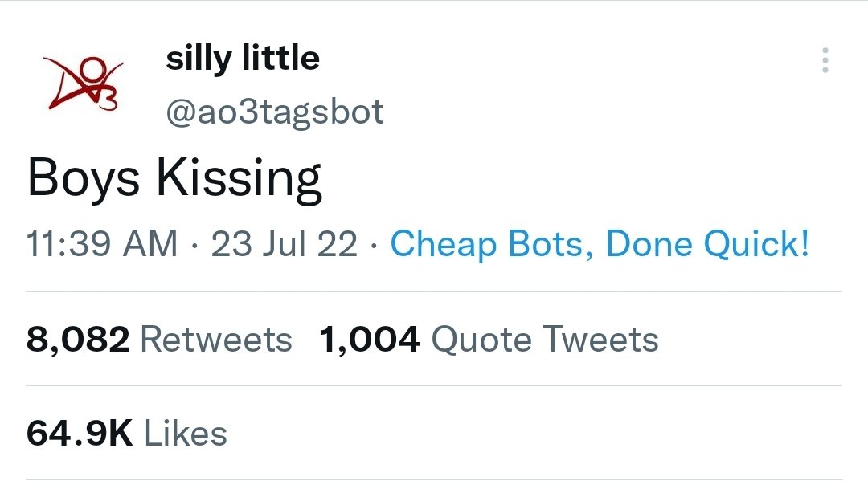Click the word 'Cheap' in source link

(444, 244)
